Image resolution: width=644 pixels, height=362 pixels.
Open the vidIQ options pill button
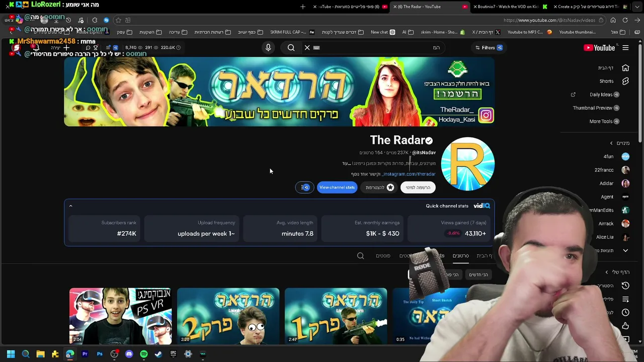point(305,188)
